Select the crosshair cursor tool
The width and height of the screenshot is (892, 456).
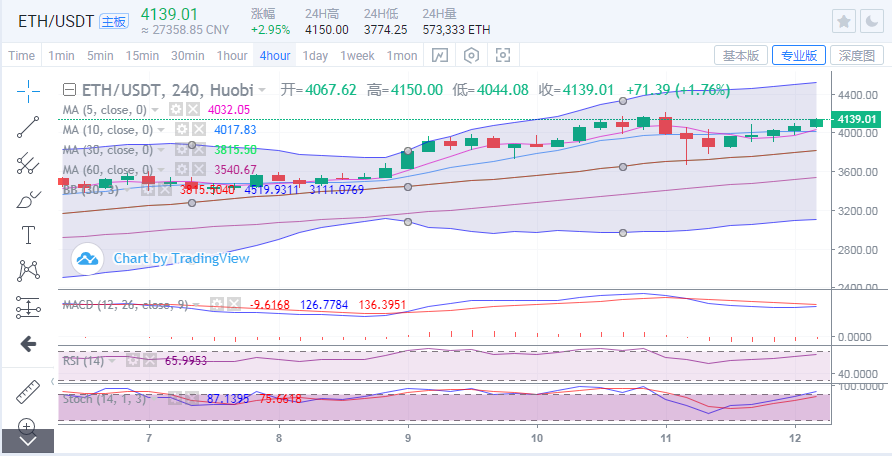coord(28,91)
